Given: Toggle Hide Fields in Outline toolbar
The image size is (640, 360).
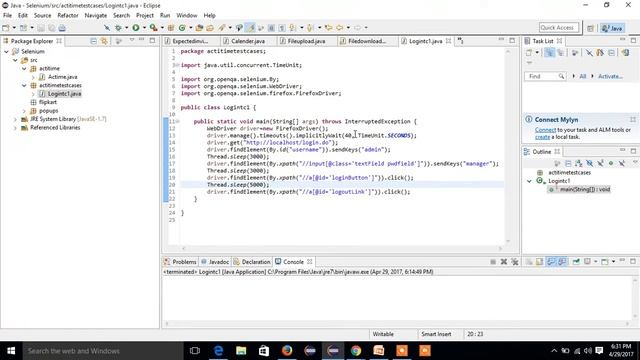Looking at the screenshot, I should [x=589, y=163].
